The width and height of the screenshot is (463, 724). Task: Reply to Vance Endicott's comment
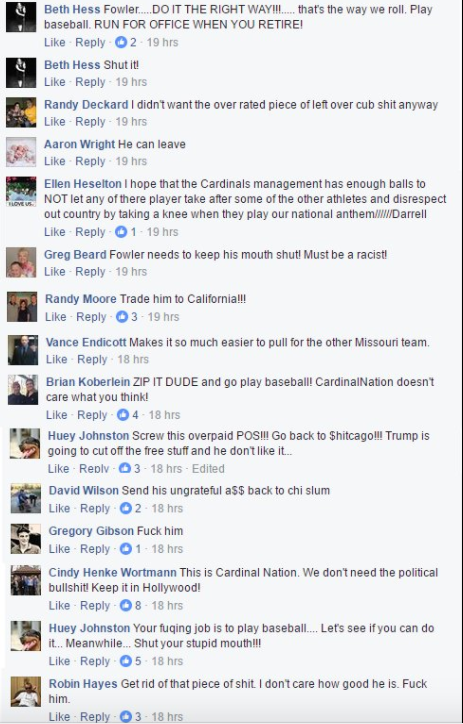tap(92, 360)
